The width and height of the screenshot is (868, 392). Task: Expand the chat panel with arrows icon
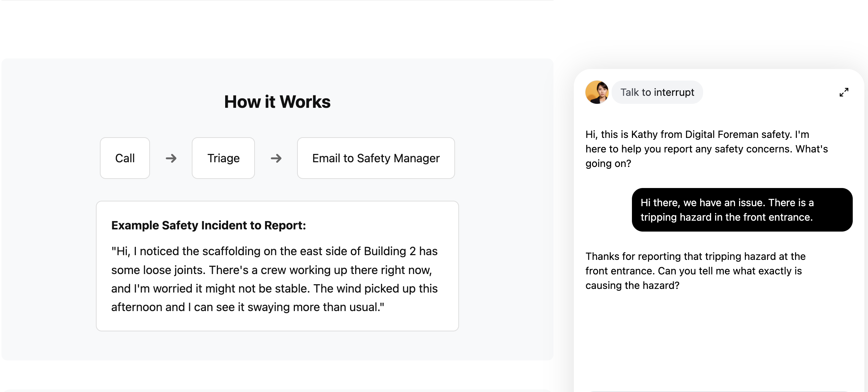[844, 92]
